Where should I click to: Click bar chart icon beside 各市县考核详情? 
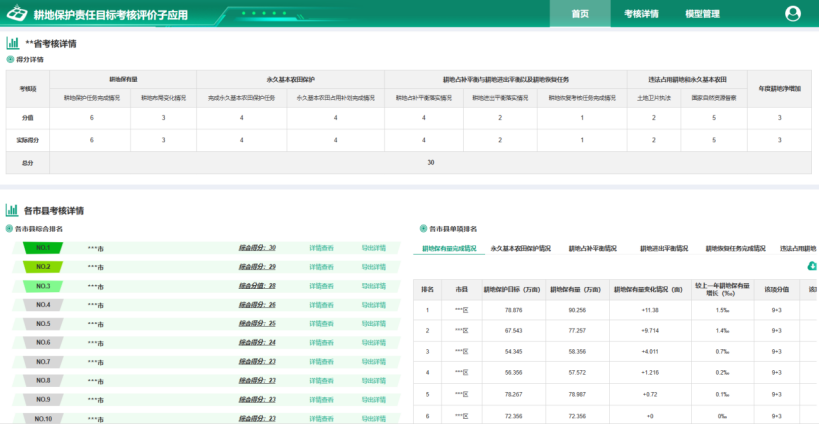12,211
